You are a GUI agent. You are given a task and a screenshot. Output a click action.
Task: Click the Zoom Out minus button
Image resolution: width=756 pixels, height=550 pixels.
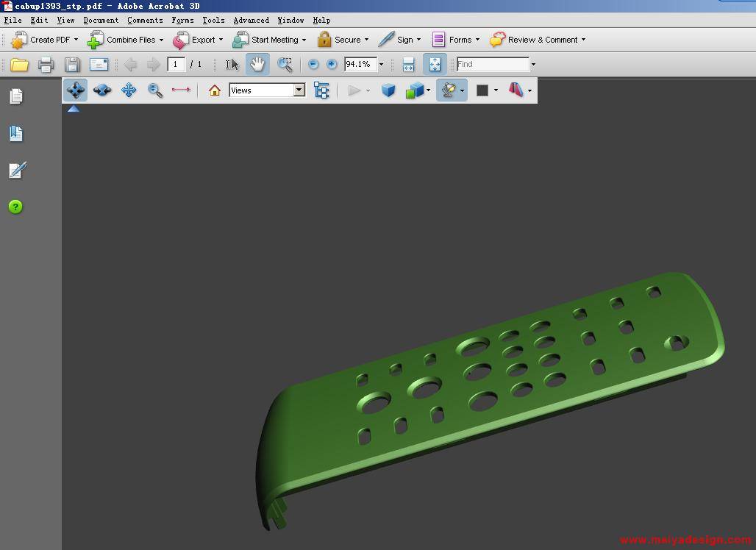pyautogui.click(x=313, y=64)
